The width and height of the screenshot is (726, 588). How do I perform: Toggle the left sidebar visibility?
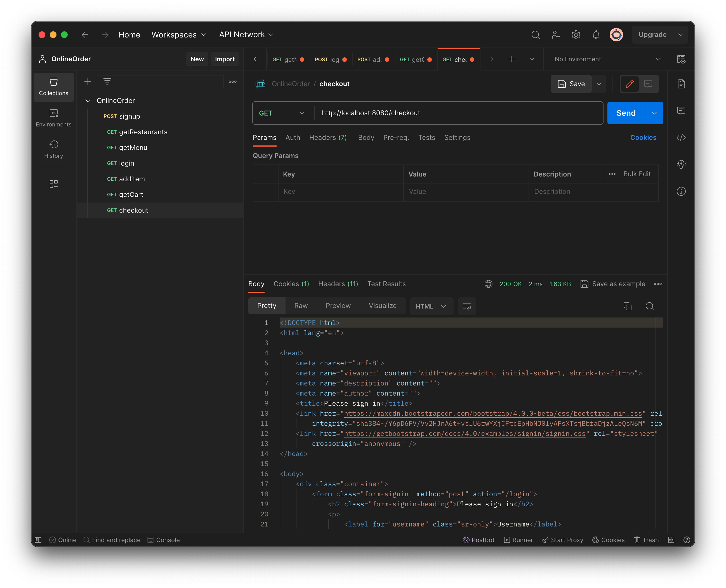pos(38,540)
